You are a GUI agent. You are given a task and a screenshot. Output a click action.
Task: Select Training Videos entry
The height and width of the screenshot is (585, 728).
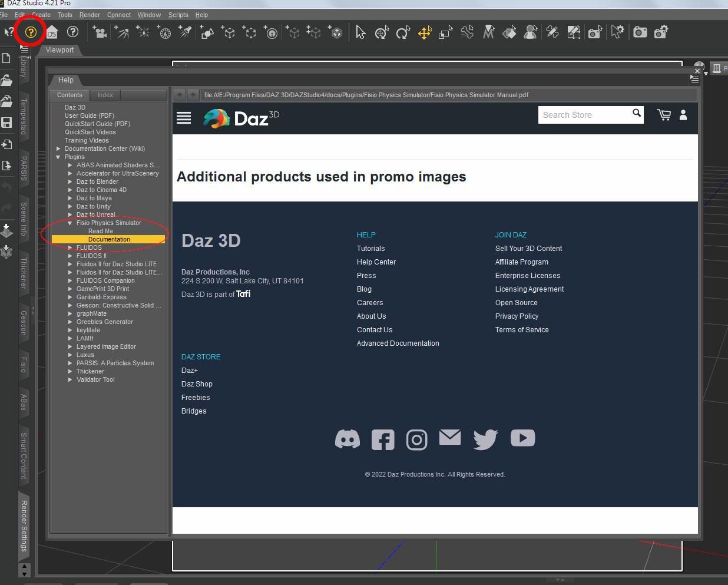pos(87,141)
